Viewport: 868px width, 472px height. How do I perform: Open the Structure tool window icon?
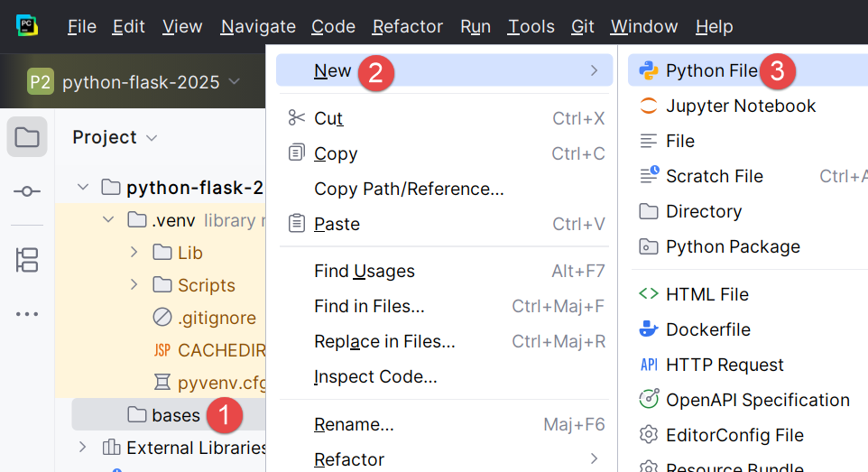click(x=27, y=260)
